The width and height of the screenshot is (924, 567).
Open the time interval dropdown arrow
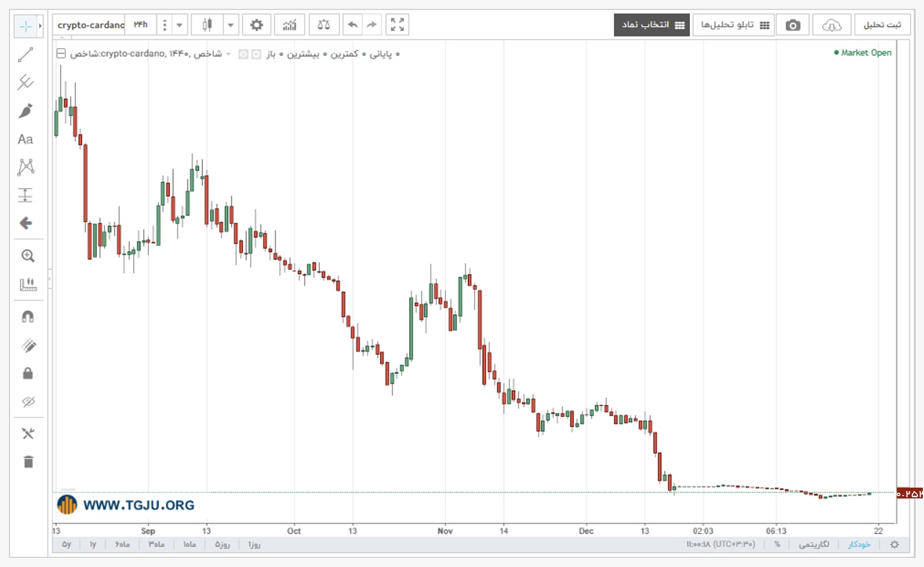pyautogui.click(x=180, y=25)
